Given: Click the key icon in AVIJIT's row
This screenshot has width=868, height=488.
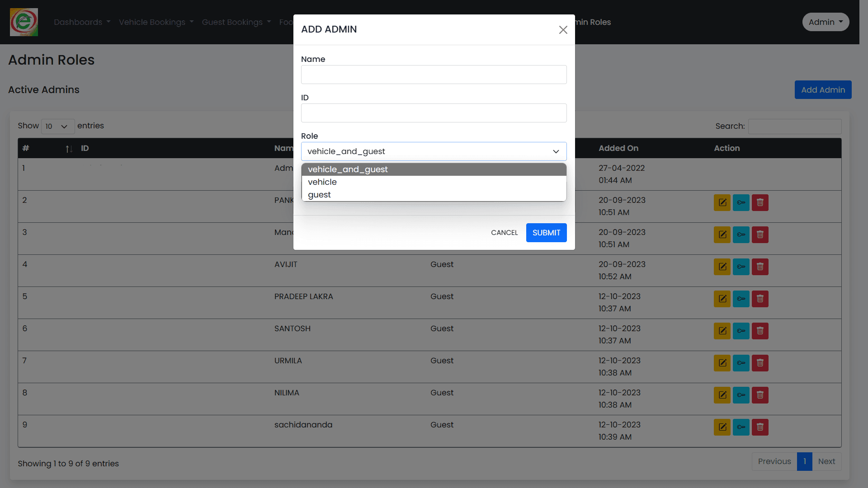Looking at the screenshot, I should point(741,267).
